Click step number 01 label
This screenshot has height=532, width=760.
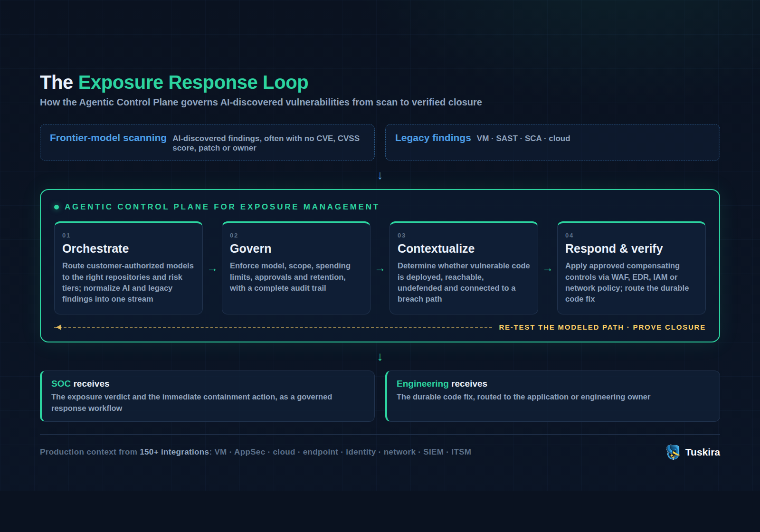tap(66, 236)
